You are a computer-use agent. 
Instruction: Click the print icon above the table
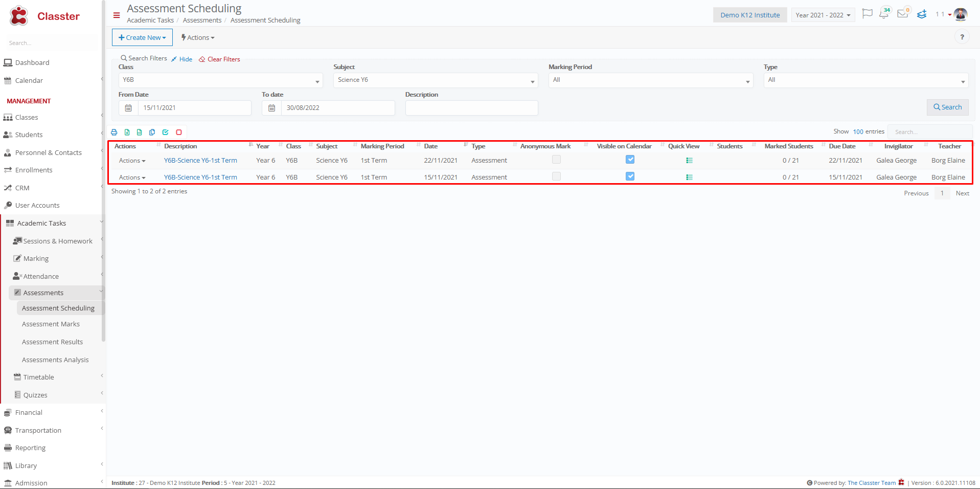[114, 132]
